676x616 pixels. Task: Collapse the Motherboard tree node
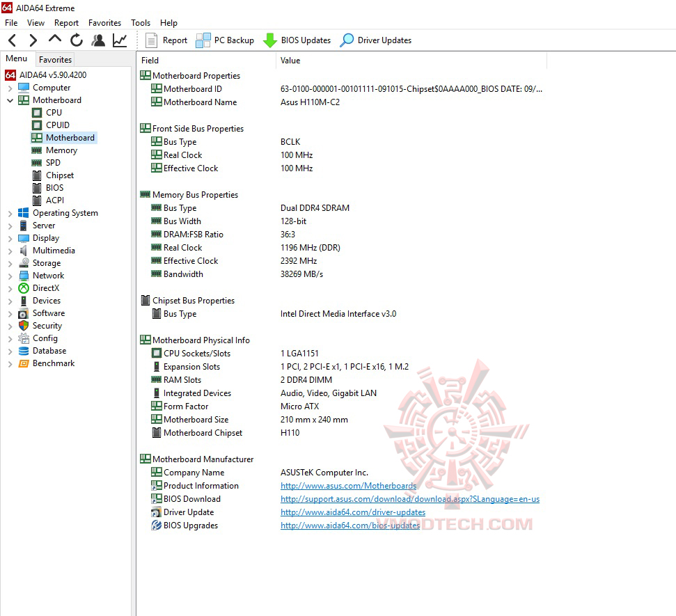pyautogui.click(x=10, y=100)
